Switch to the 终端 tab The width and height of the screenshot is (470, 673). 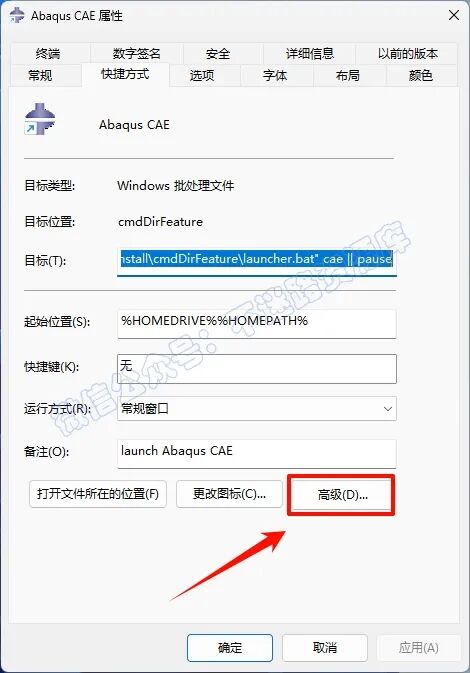[49, 54]
